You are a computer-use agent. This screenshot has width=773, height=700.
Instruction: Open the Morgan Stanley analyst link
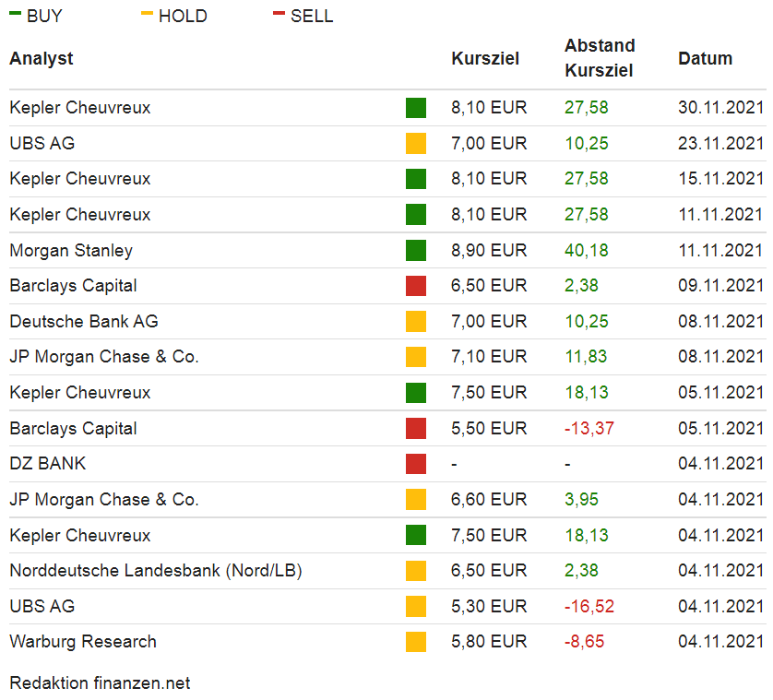pos(71,250)
